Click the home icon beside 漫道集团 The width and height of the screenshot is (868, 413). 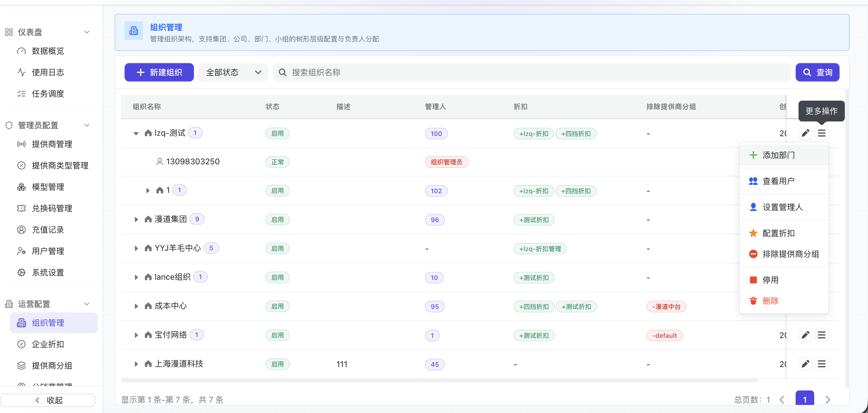tap(148, 219)
